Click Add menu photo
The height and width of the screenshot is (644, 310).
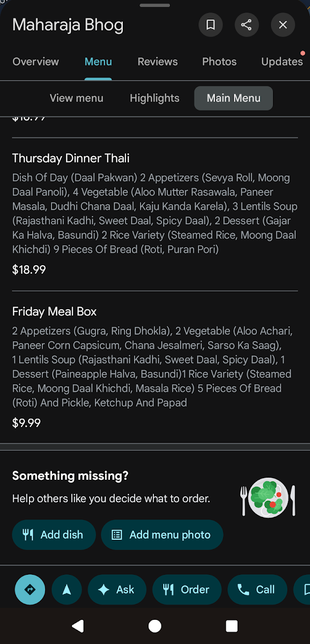coord(162,535)
